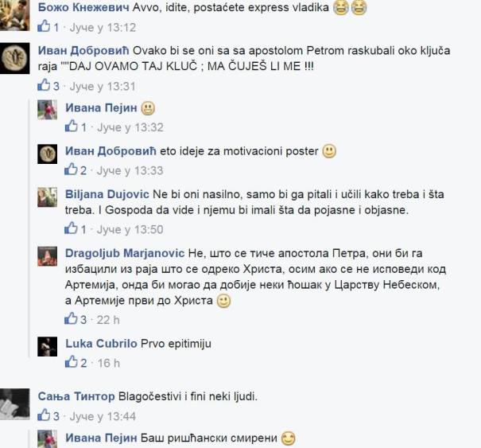Open Ивана Пејин name on Баш ришћански reply
This screenshot has height=448, width=481.
(101, 438)
